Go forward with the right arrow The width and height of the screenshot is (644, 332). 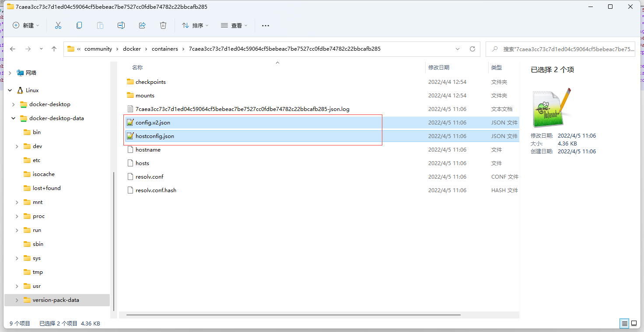(x=28, y=49)
